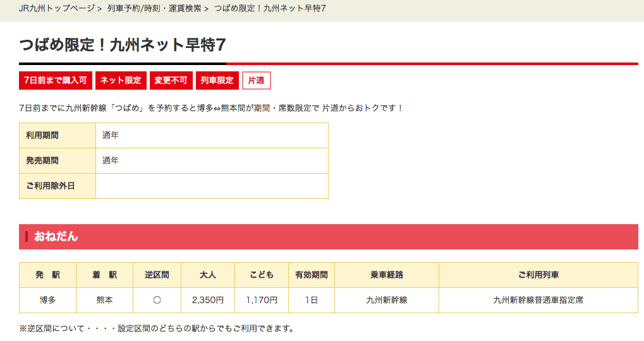This screenshot has height=341, width=644.
Task: Click the page heading つばめ限定！九州ネット早特7
Action: 123,45
